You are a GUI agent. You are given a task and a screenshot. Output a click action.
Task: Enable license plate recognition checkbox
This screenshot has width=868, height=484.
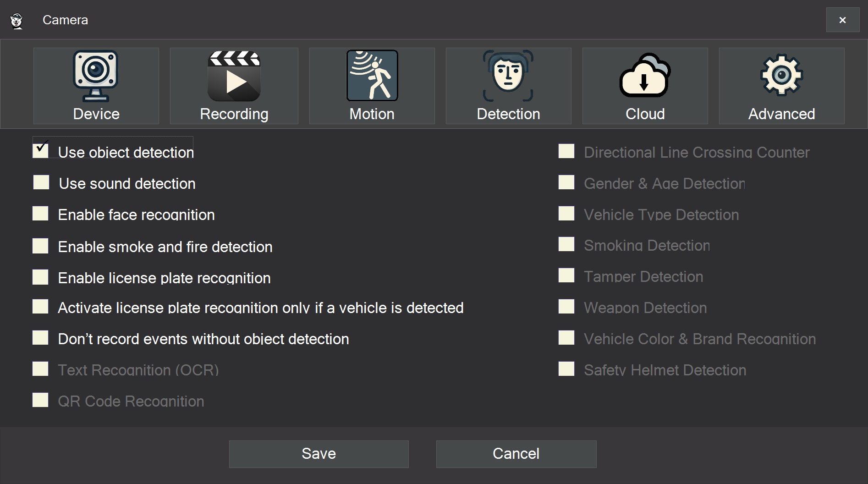tap(40, 277)
